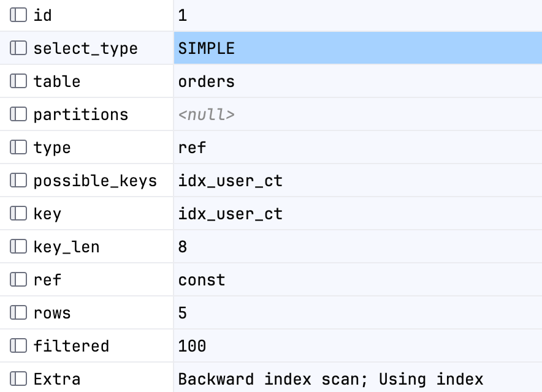This screenshot has width=542, height=392.
Task: Click the partitions row column icon
Action: tap(18, 115)
